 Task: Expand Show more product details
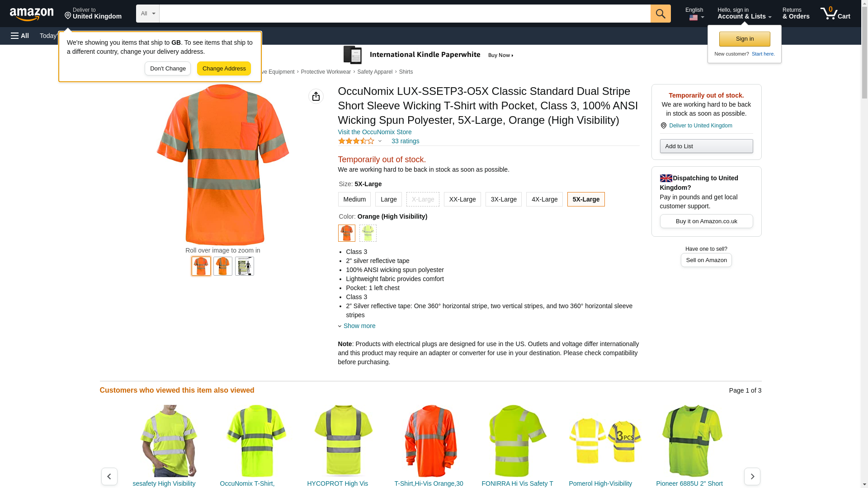tap(359, 326)
